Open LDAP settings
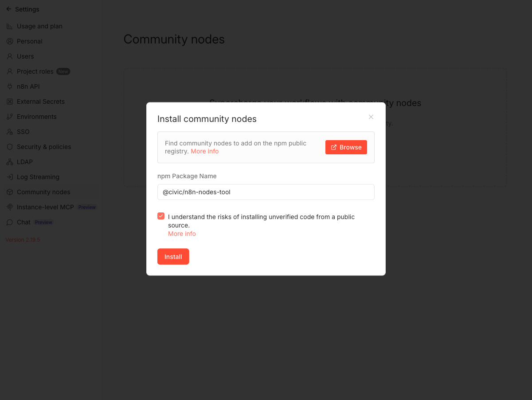532x400 pixels. (x=25, y=162)
